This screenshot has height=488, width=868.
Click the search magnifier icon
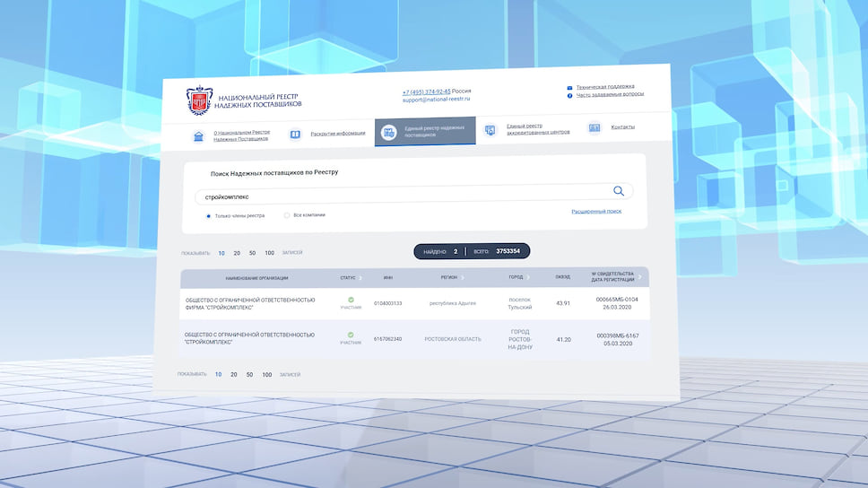point(618,191)
